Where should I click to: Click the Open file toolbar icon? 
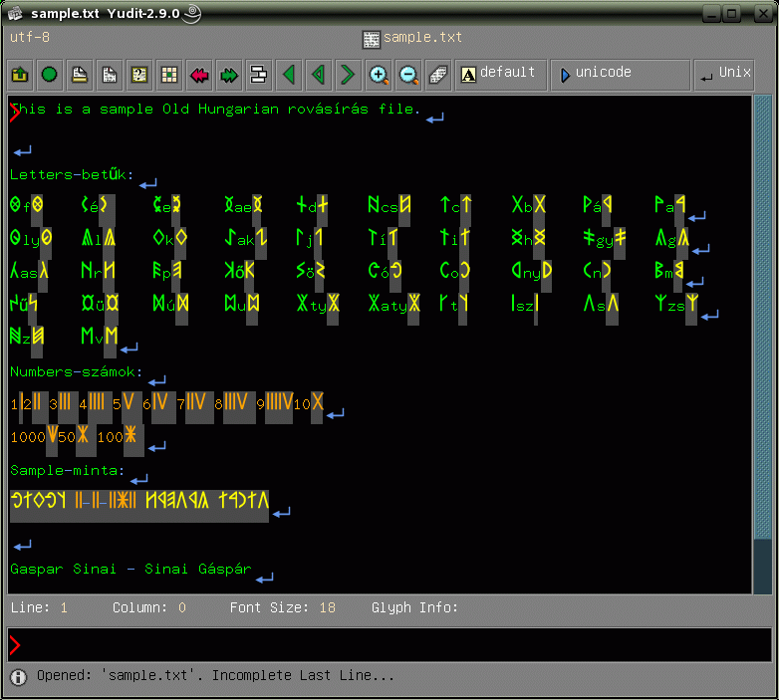[19, 75]
